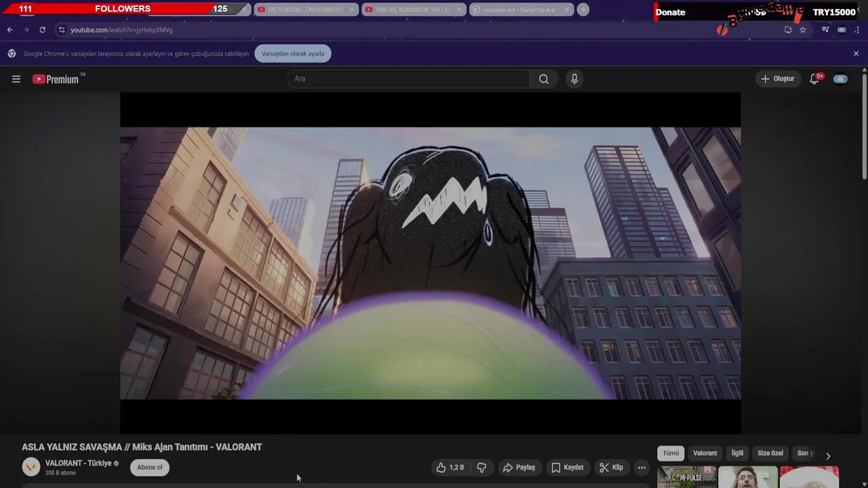This screenshot has height=488, width=868.
Task: Click the 'Oluştur' create button
Action: [777, 79]
